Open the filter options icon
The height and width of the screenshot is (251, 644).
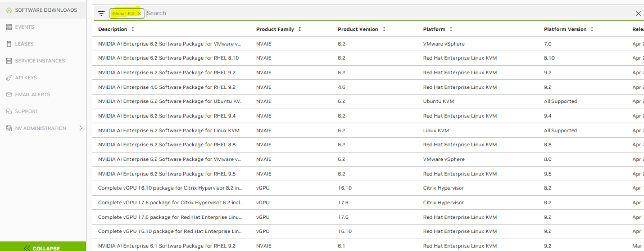[102, 14]
